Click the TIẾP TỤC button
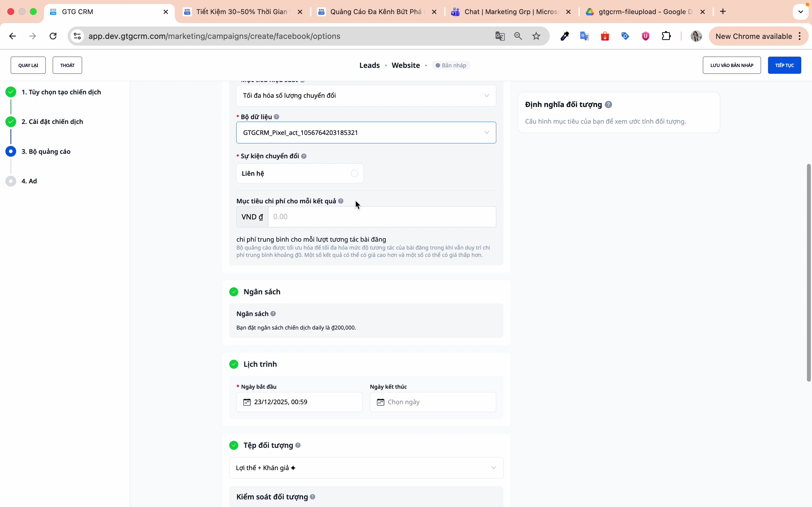Viewport: 812px width, 507px height. click(784, 65)
